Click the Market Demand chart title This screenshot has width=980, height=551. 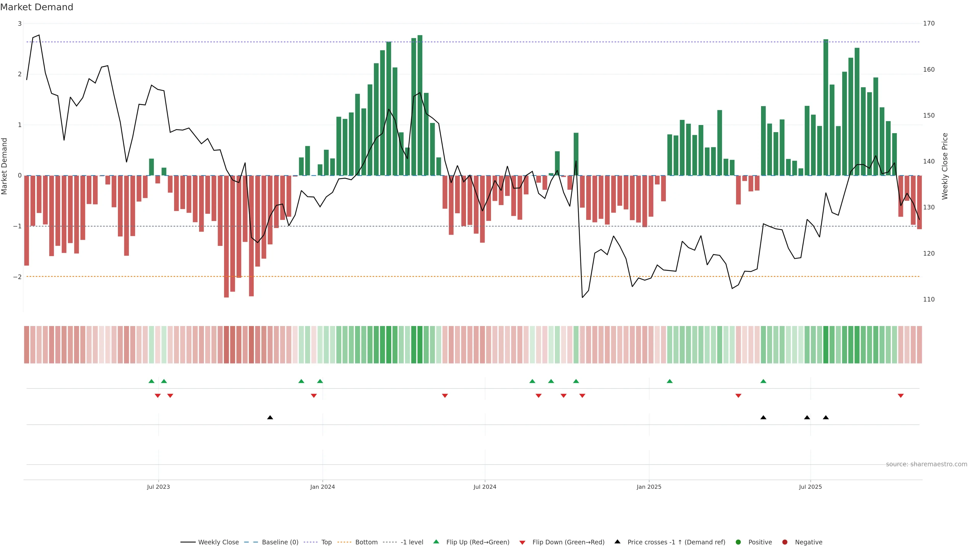[x=36, y=7]
